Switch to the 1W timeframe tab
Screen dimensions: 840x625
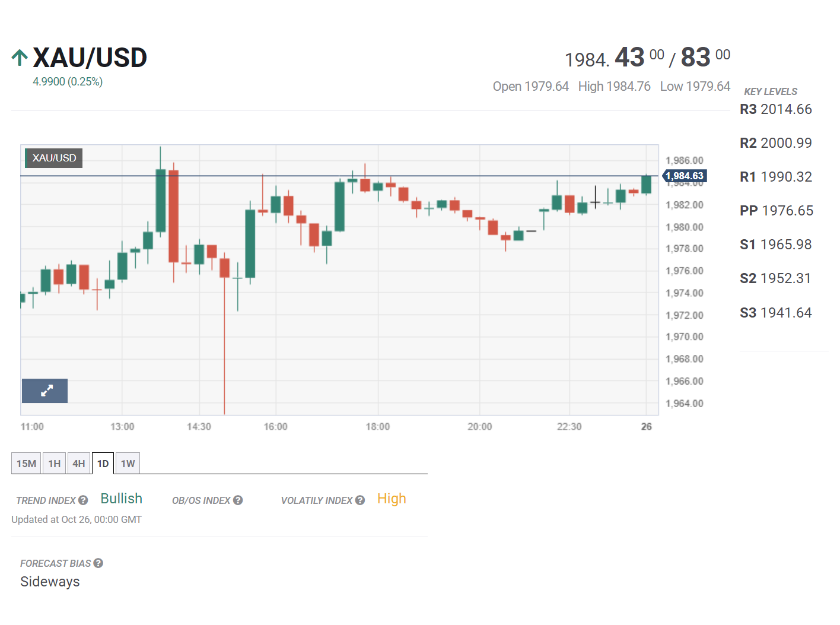tap(128, 463)
